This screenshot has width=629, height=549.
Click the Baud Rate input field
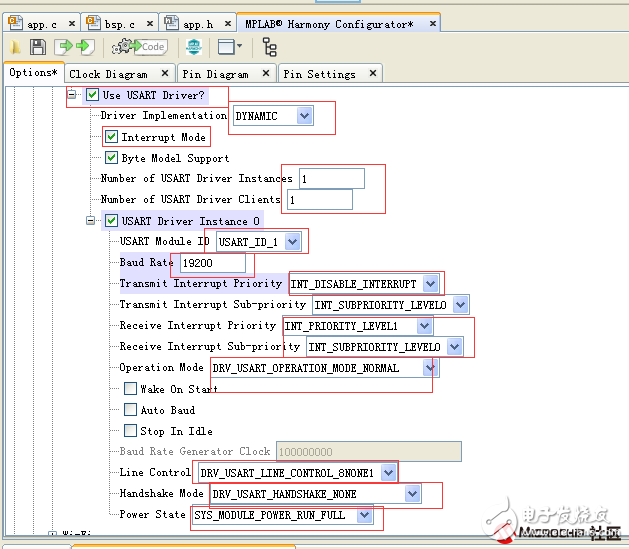(212, 263)
